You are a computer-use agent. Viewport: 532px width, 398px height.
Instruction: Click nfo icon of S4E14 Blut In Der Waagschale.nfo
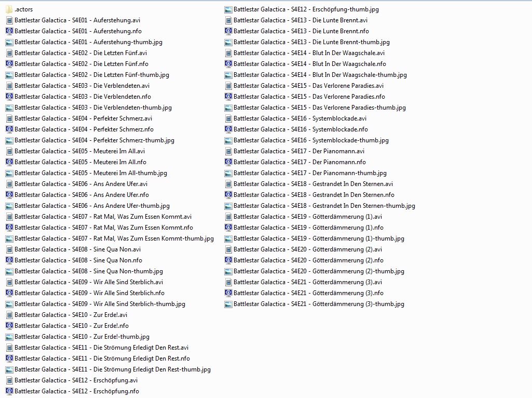(228, 64)
